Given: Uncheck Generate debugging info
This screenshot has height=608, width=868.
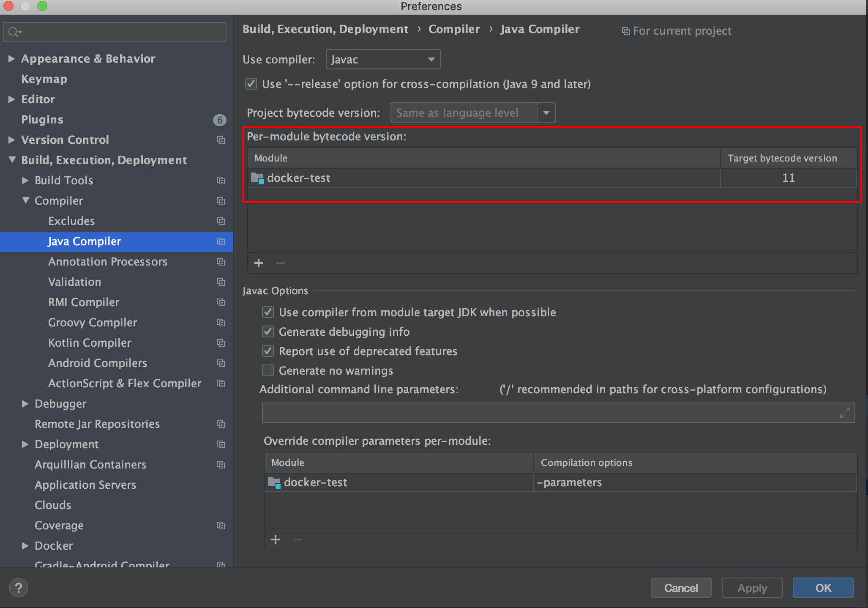Looking at the screenshot, I should [268, 331].
